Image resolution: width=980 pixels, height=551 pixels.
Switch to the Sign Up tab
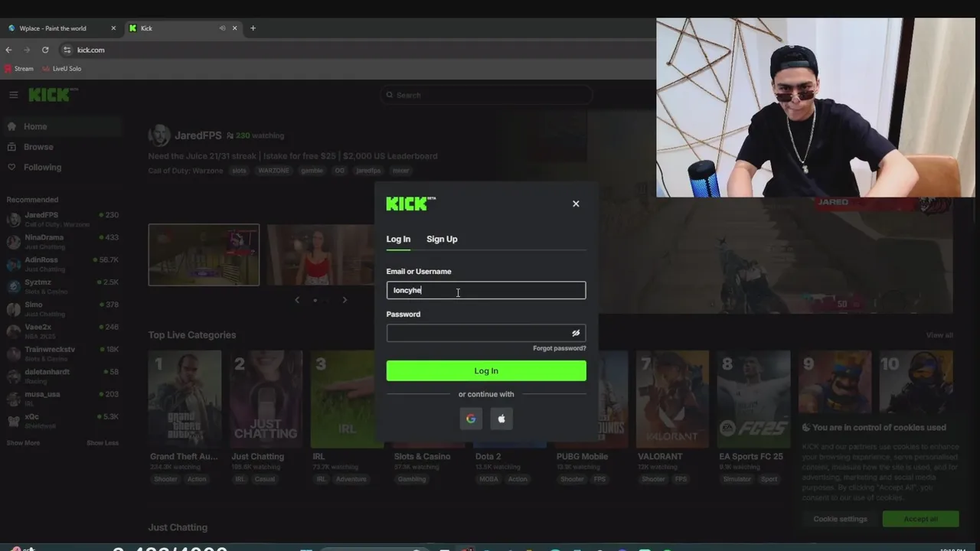pos(442,240)
